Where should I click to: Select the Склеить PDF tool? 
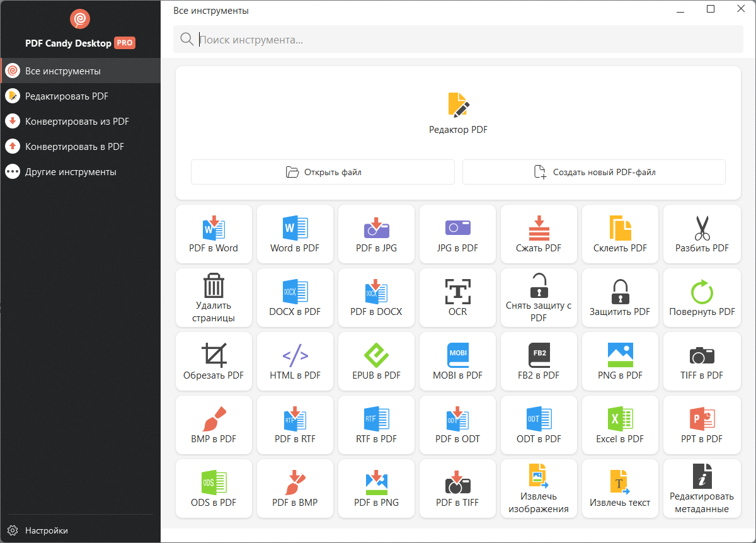[620, 234]
